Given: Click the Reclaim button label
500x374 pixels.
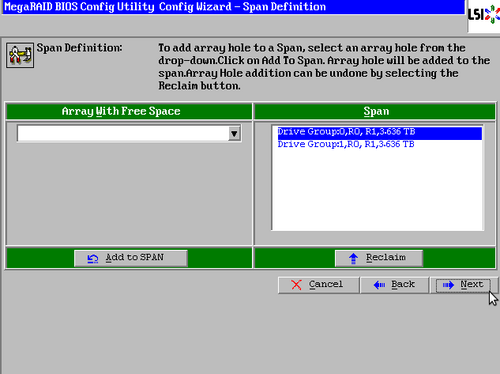Looking at the screenshot, I should (x=386, y=257).
